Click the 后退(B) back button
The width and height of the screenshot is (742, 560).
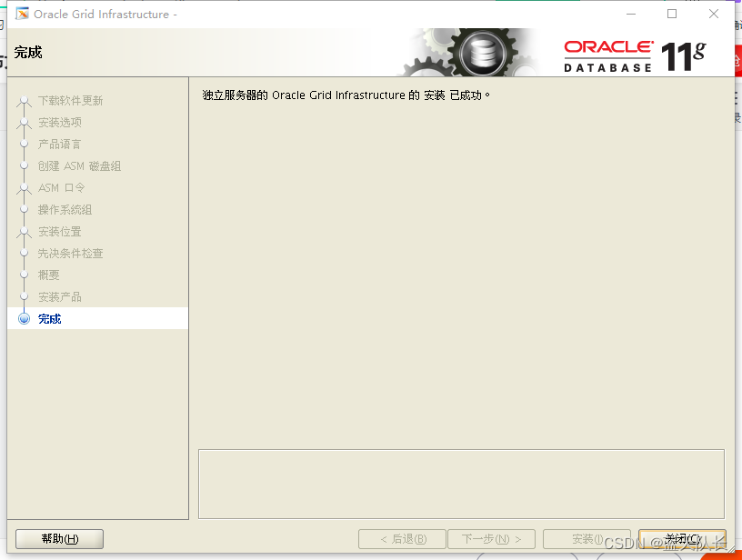(402, 539)
